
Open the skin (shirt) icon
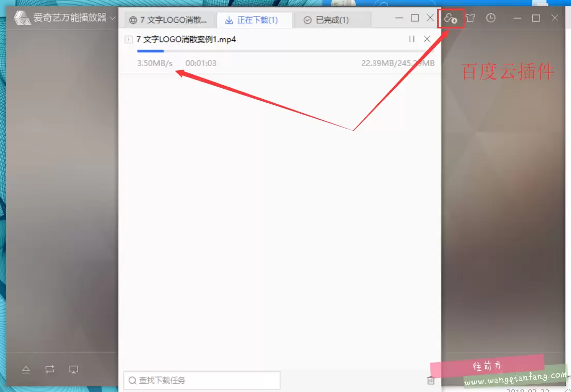[x=470, y=18]
